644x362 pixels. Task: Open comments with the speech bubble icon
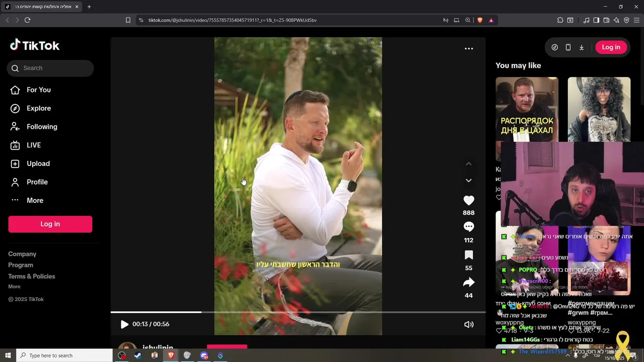[468, 227]
